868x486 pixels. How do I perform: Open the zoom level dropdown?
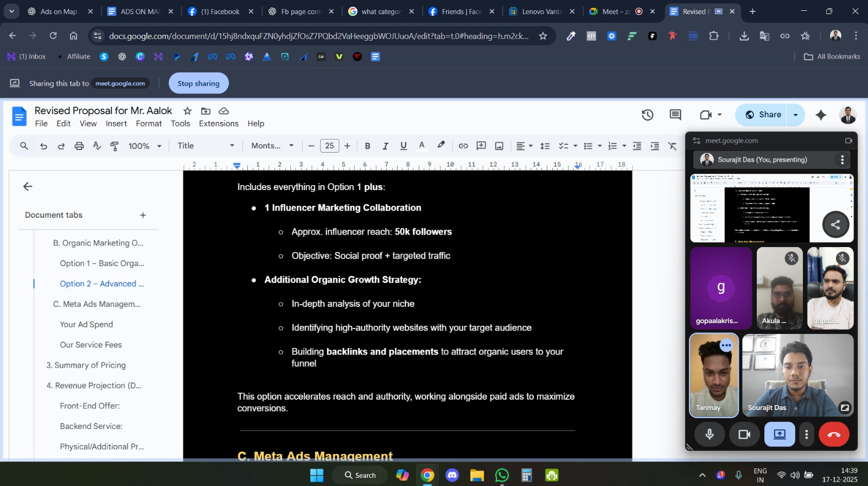click(x=145, y=146)
